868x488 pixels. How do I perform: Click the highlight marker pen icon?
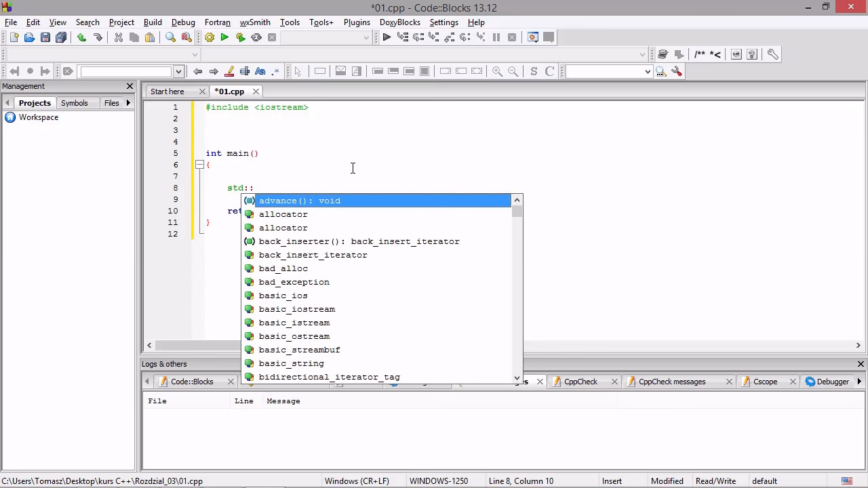[x=229, y=71]
